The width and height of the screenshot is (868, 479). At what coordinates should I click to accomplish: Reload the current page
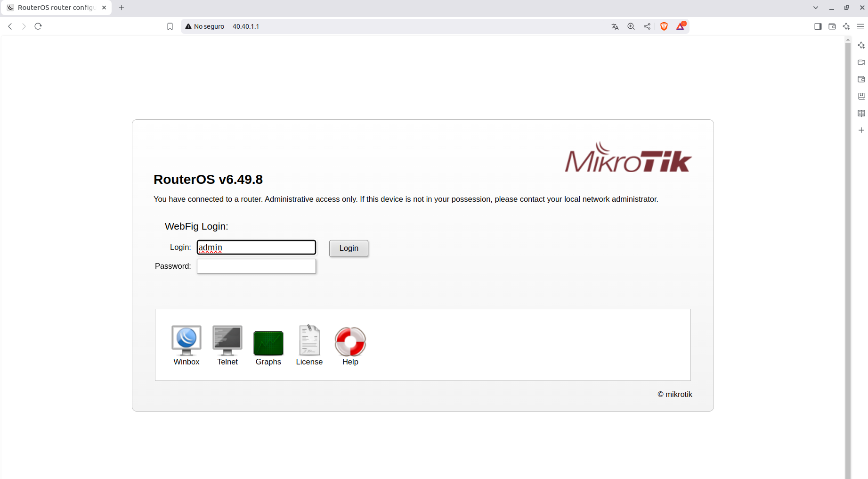38,26
